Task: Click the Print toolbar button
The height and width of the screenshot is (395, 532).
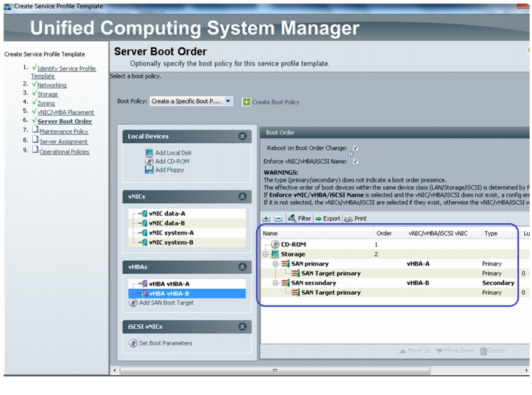Action: pos(356,219)
